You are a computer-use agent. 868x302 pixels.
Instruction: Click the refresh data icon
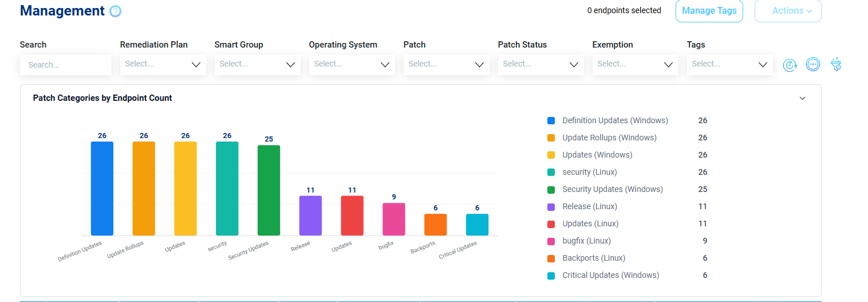click(x=790, y=65)
